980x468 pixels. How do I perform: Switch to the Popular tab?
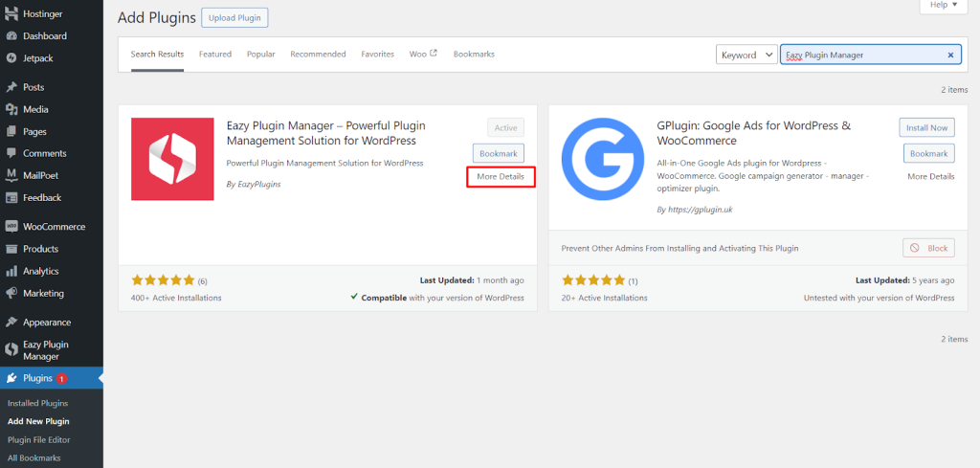260,55
